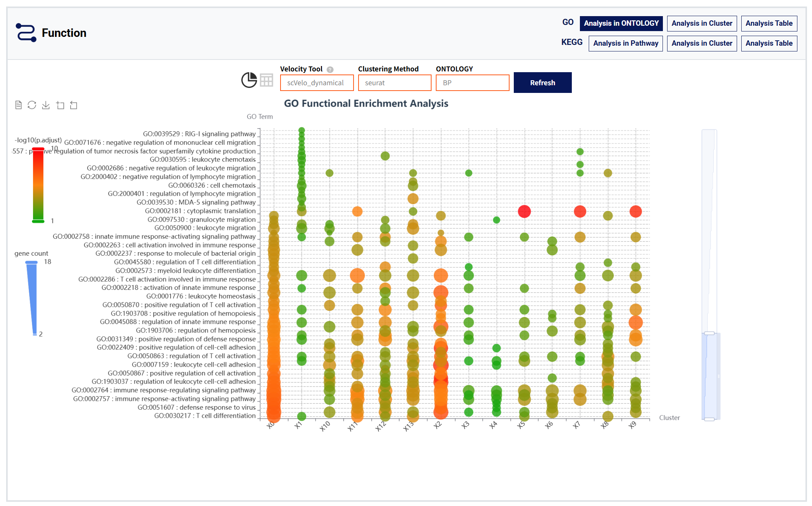
Task: Switch to table view icon
Action: (266, 80)
